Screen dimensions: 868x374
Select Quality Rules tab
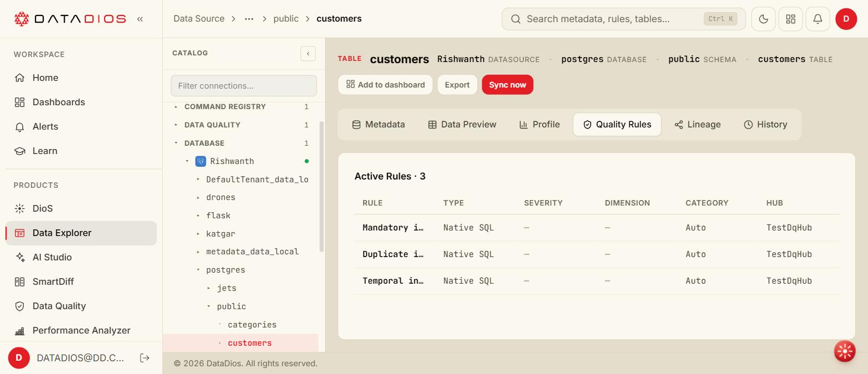tap(617, 125)
